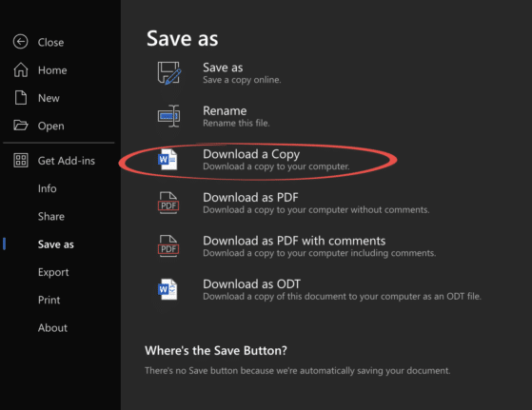Click the PDF icon for Download as PDF
Screen dimensions: 532x410
point(168,203)
